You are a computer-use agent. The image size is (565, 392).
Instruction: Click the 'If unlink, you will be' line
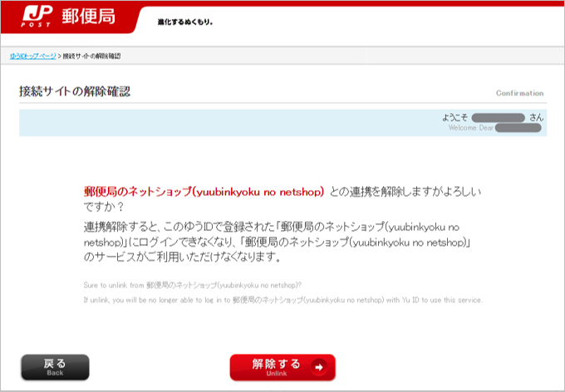coord(282,300)
